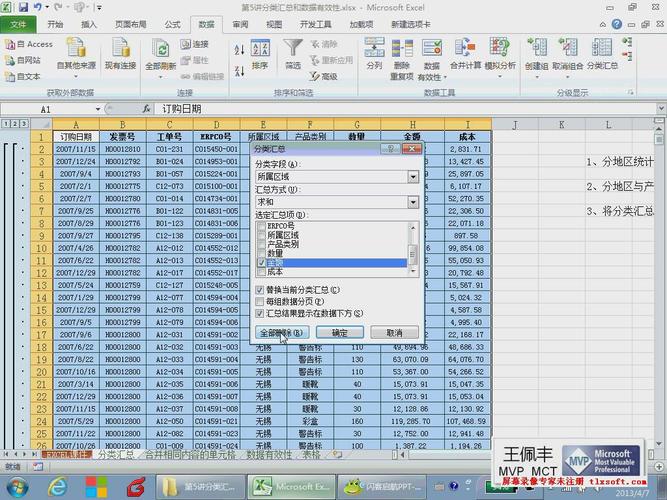Click the save icon in quick access toolbar
This screenshot has width=667, height=500.
click(23, 7)
